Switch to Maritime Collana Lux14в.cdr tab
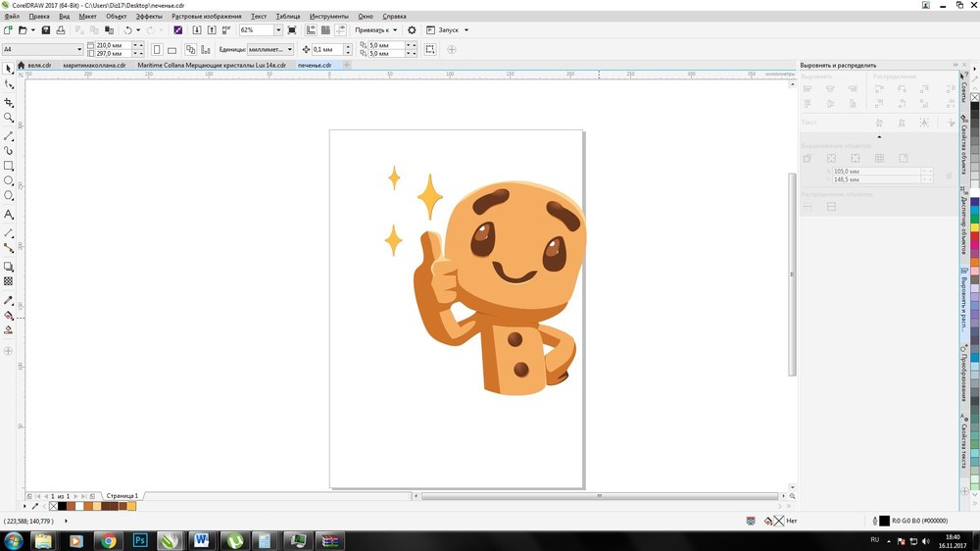This screenshot has width=980, height=551. click(x=212, y=65)
